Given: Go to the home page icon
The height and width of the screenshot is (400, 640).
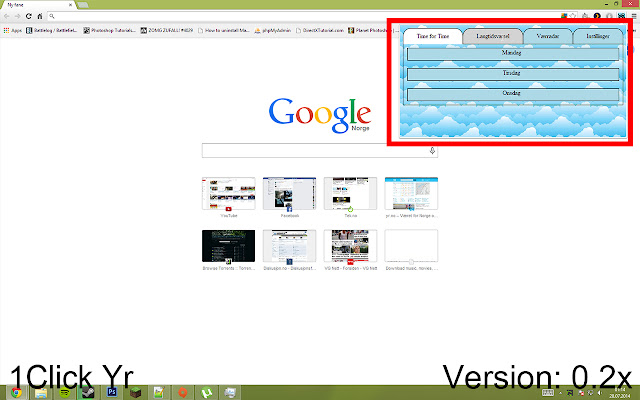Looking at the screenshot, I should pyautogui.click(x=40, y=16).
